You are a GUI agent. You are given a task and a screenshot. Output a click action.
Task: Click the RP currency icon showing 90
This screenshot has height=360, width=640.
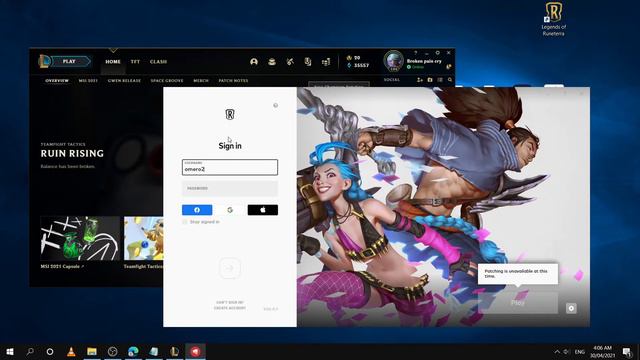349,58
